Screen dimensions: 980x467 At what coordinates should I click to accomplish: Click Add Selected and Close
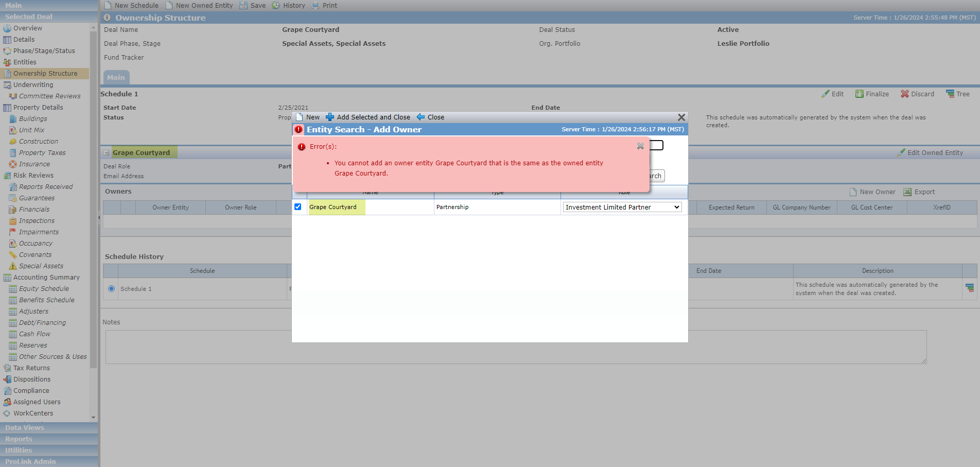tap(368, 117)
